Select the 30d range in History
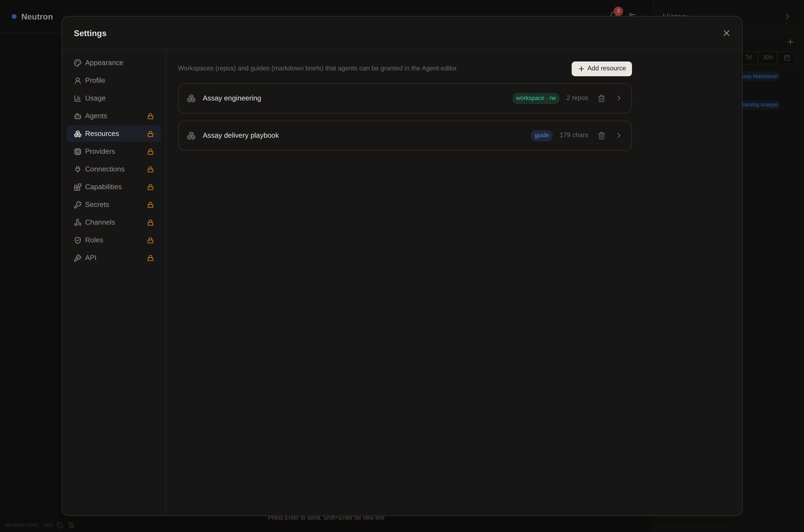Screen dimensions: 804x532 (767, 57)
